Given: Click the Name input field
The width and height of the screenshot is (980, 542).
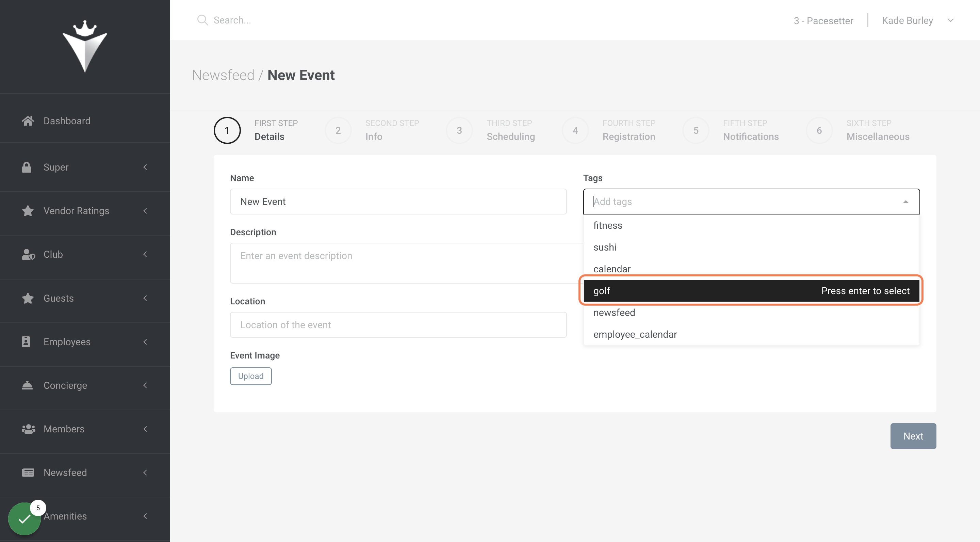Looking at the screenshot, I should (398, 201).
